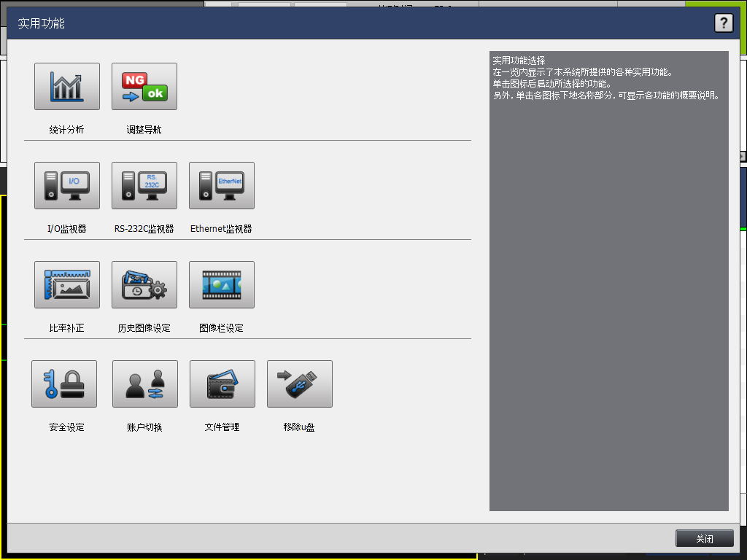Open the RS-232C监视器 icon
This screenshot has width=747, height=560.
tap(144, 186)
